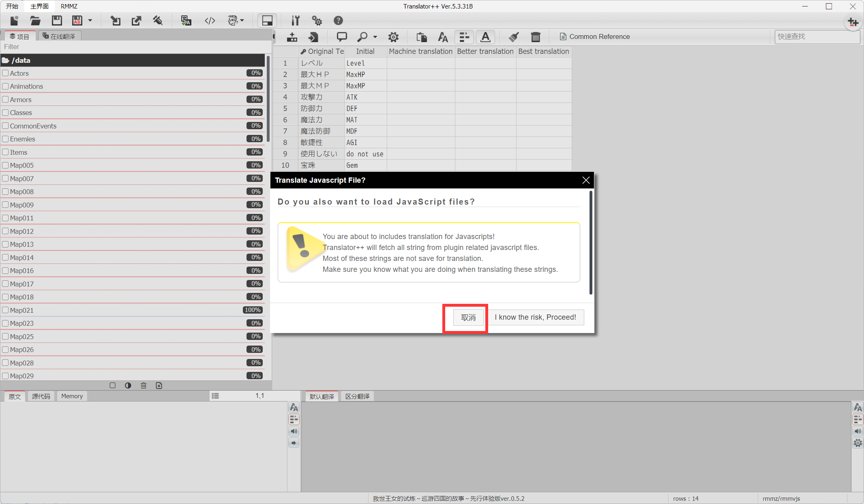The image size is (864, 504).
Task: Click the help question mark icon
Action: [338, 21]
